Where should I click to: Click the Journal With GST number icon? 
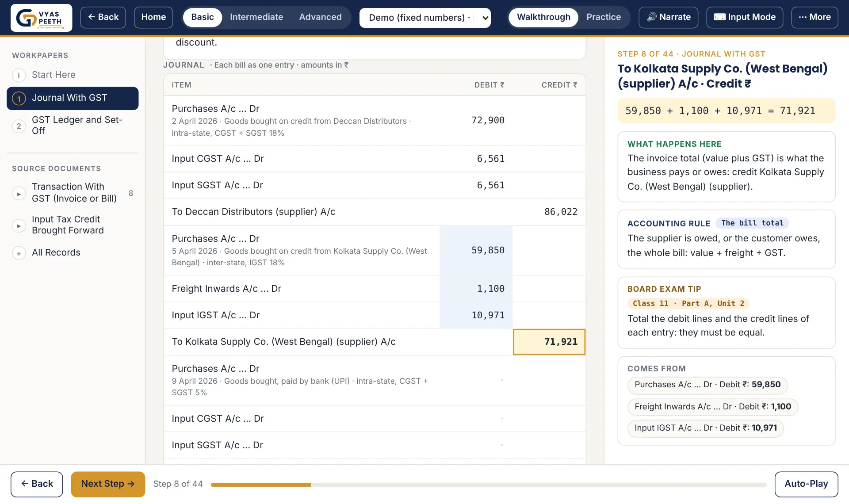(19, 98)
